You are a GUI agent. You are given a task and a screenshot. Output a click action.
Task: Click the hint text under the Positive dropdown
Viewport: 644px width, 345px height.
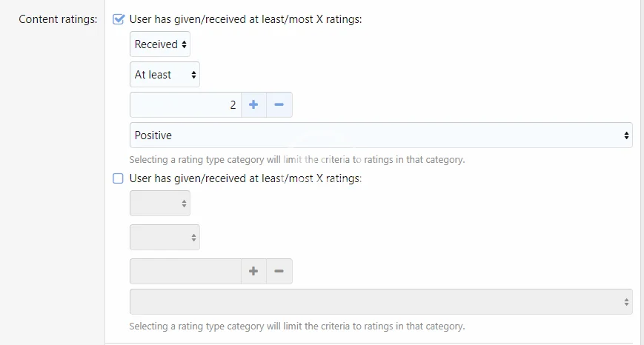[296, 160]
